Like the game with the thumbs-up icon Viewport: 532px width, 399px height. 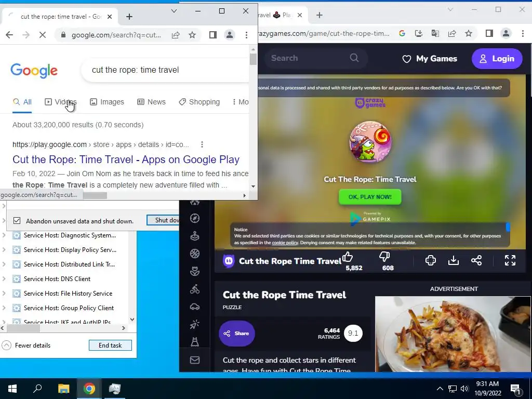[x=348, y=257]
